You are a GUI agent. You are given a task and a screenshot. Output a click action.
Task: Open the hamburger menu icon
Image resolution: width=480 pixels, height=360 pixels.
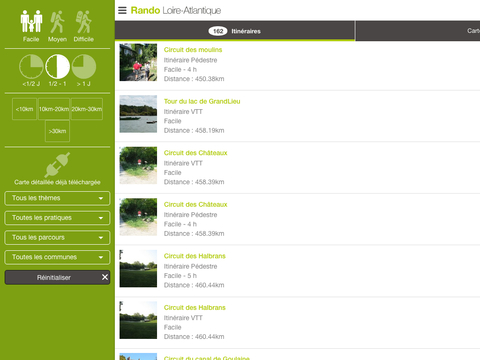[x=122, y=10]
